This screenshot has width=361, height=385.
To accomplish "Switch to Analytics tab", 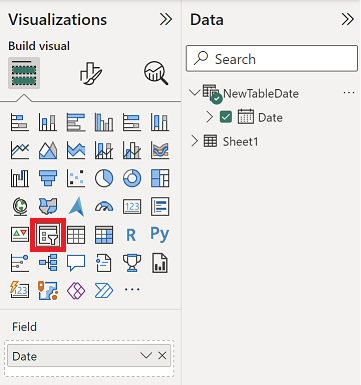I will pos(156,73).
